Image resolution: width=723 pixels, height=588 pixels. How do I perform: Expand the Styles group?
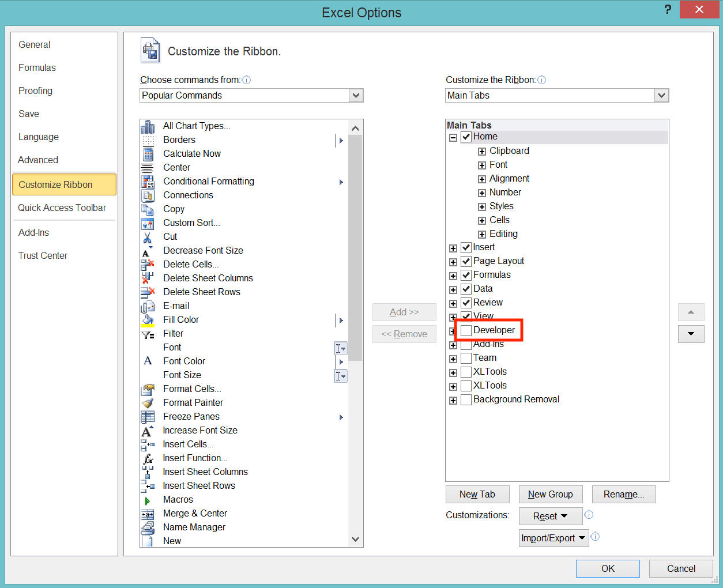click(x=482, y=207)
